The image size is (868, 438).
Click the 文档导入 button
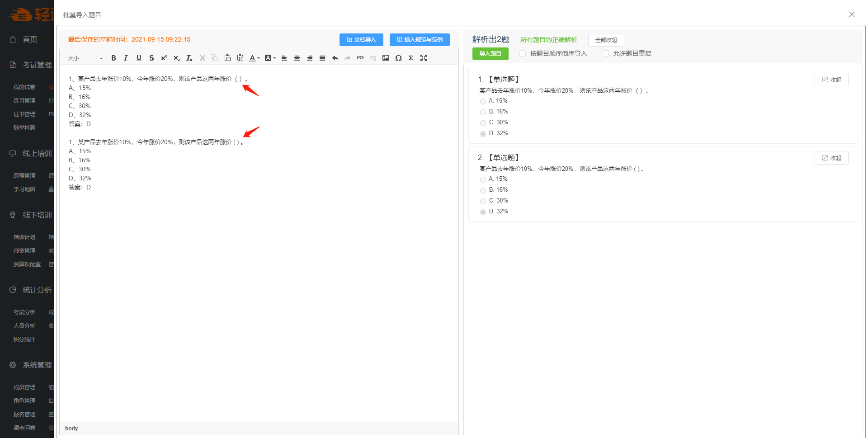[x=361, y=40]
